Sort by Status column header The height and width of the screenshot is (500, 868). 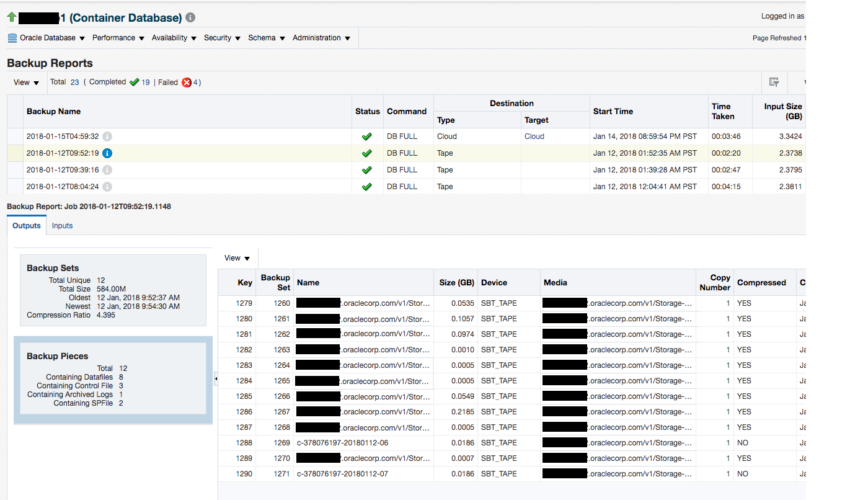368,112
